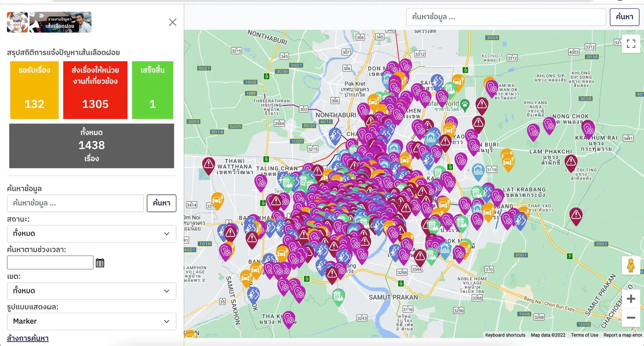Open the สถานะ status dropdown

[x=92, y=234]
